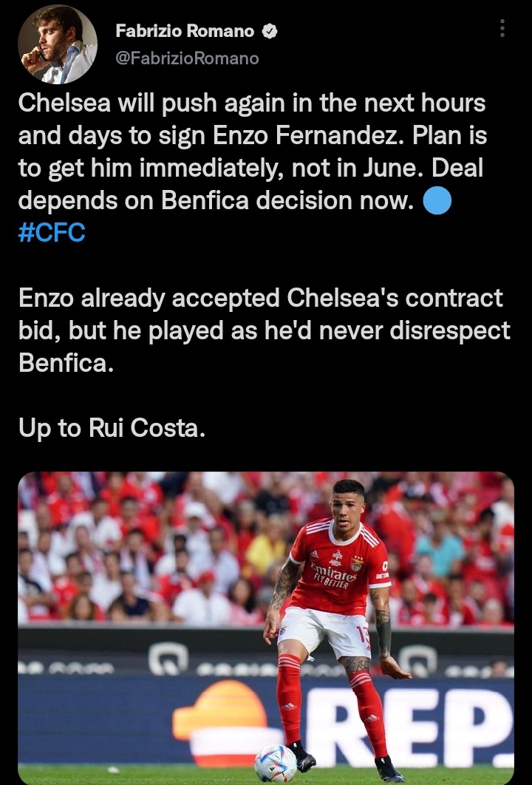Click the 'Up to Rui Costa.' line
Viewport: 532px width, 785px height.
(x=112, y=429)
